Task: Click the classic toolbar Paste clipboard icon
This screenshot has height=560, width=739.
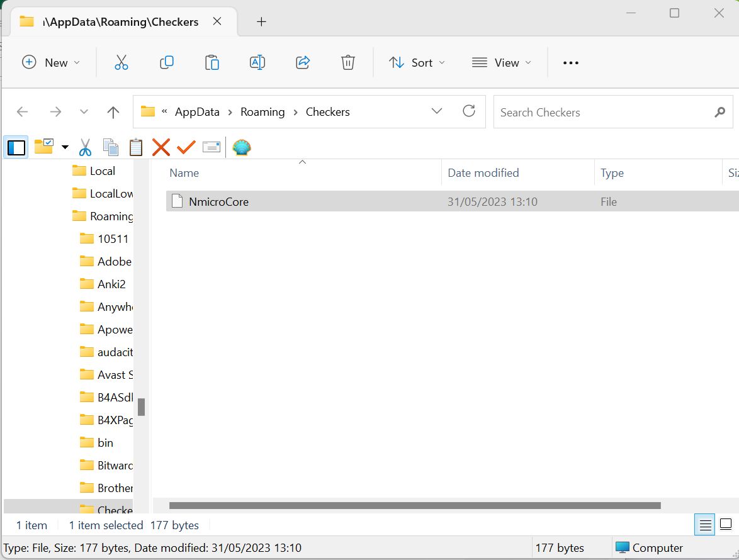Action: [x=136, y=147]
